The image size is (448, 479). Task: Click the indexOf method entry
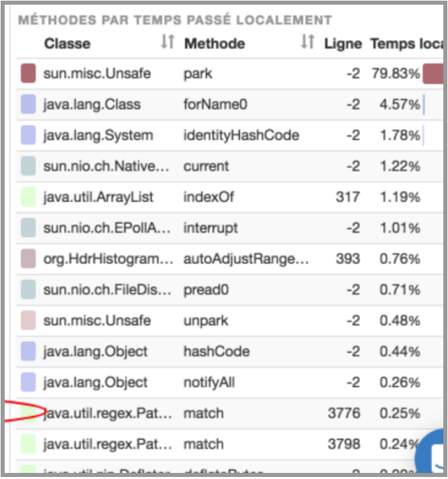(x=203, y=197)
